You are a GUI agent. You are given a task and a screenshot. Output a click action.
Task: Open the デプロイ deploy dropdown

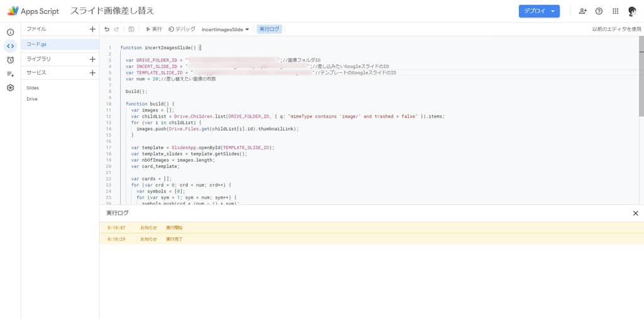pos(539,11)
